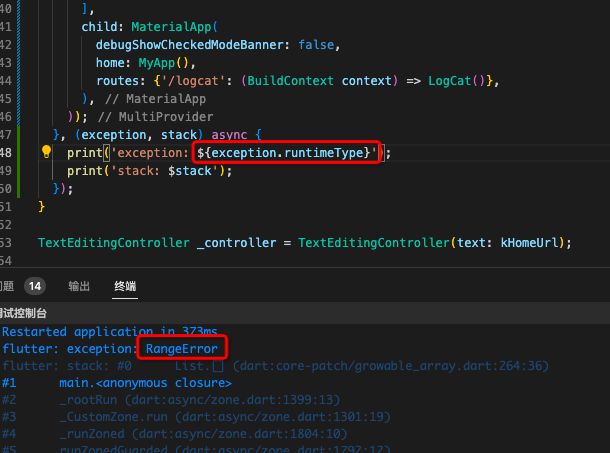Click RangeError text in console output
The height and width of the screenshot is (453, 610).
tap(182, 349)
